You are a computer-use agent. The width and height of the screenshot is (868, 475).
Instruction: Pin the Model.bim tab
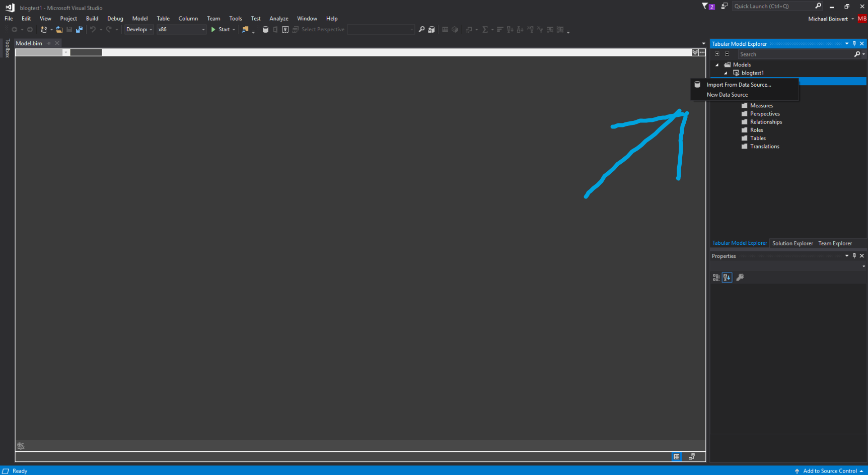49,43
